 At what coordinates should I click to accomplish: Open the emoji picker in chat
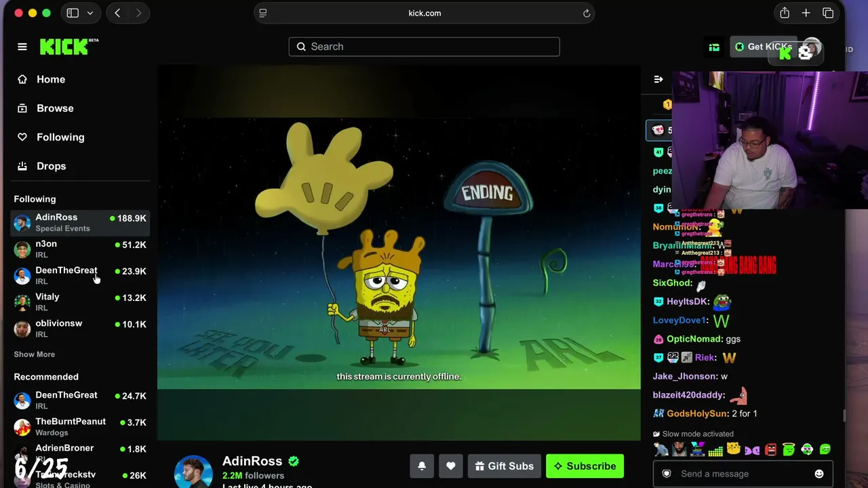(819, 474)
